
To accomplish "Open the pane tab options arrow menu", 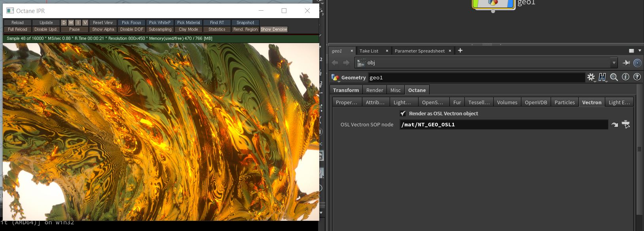I will pyautogui.click(x=640, y=51).
